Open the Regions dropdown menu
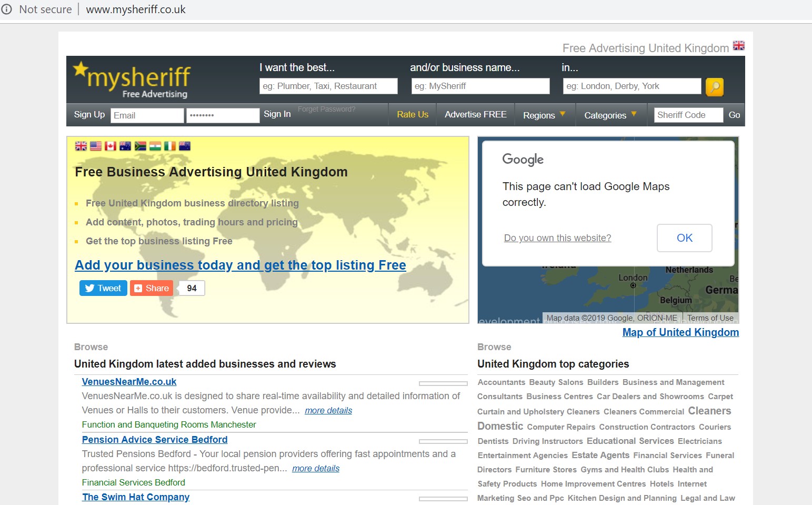This screenshot has height=505, width=812. pos(544,115)
